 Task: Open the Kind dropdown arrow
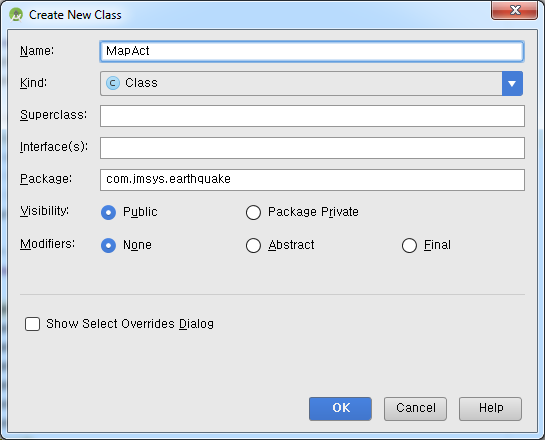(x=512, y=83)
